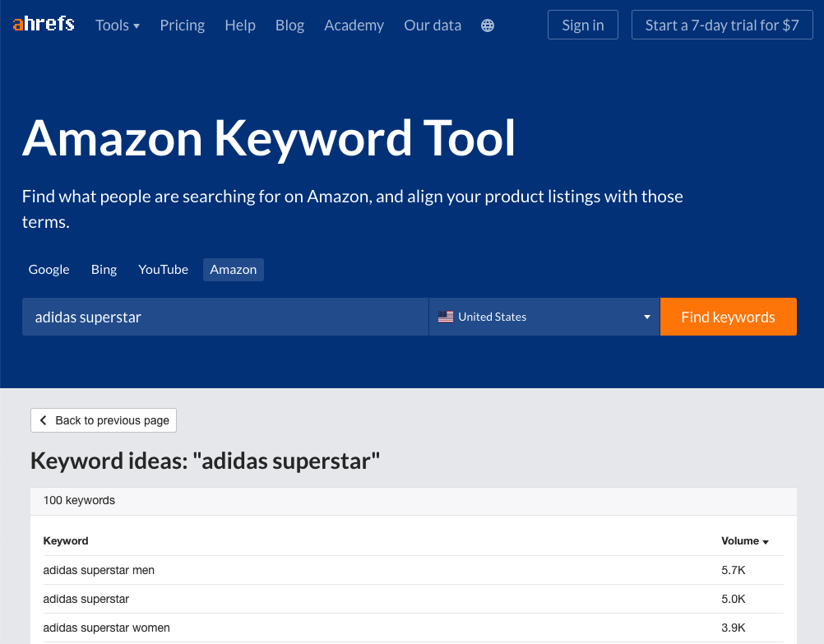Open the language globe icon
Screen dimensions: 824x644
488,25
